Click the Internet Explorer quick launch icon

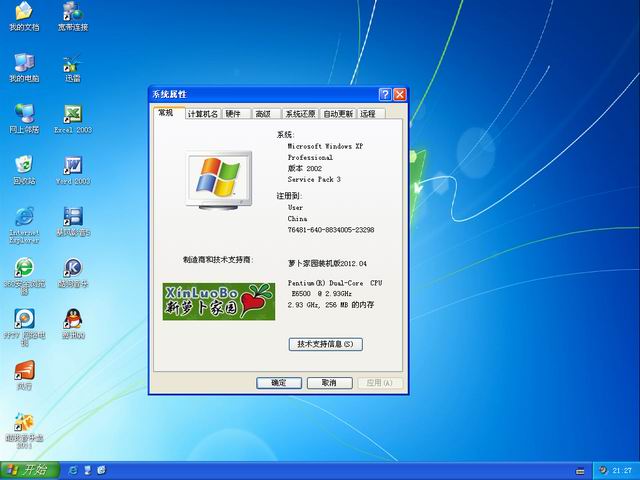click(74, 470)
